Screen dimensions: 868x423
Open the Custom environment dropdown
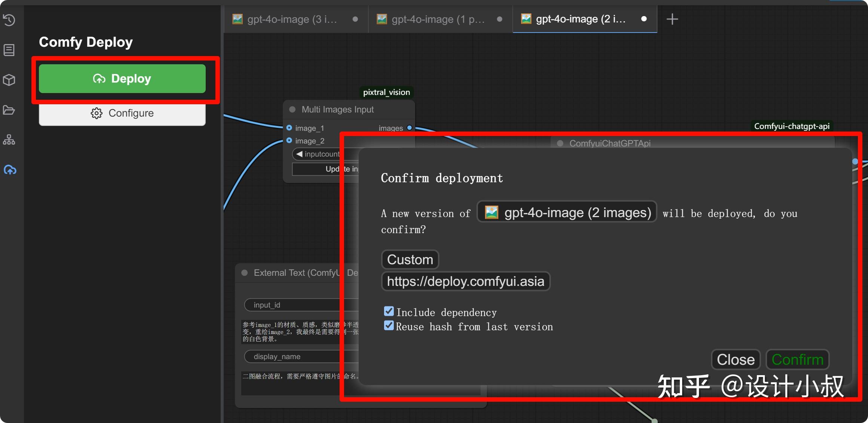[x=410, y=259]
